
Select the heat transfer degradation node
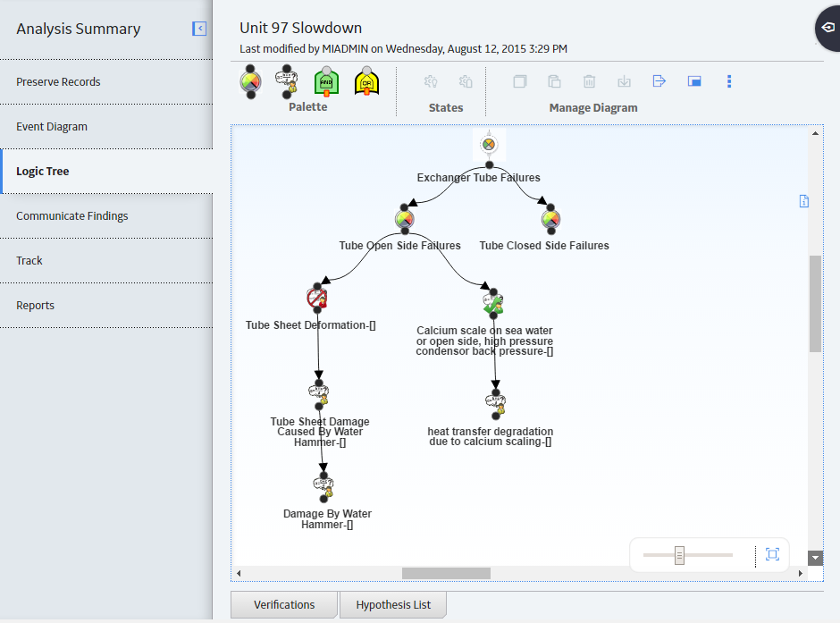click(496, 404)
